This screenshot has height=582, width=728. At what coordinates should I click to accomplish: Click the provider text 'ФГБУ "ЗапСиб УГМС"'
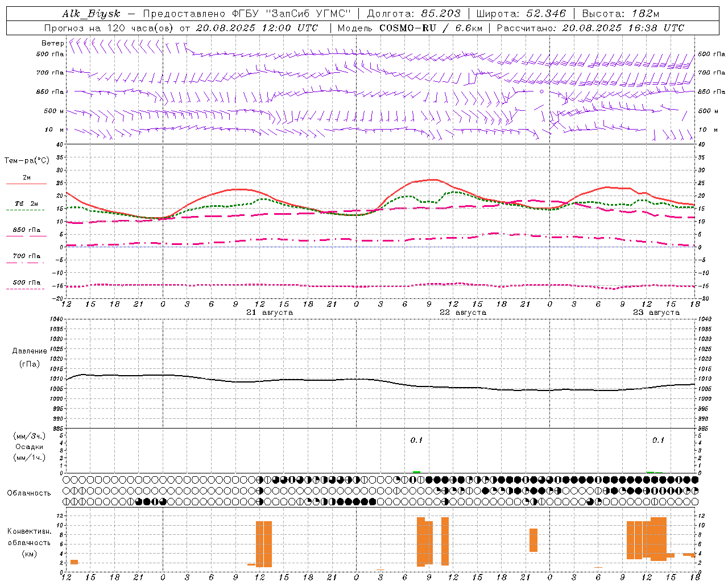click(x=291, y=14)
